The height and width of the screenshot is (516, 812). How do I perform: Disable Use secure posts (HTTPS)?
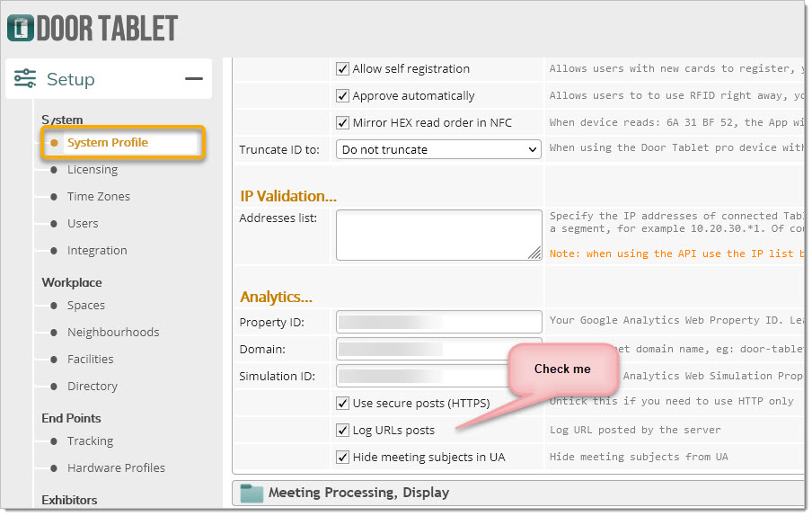point(342,404)
